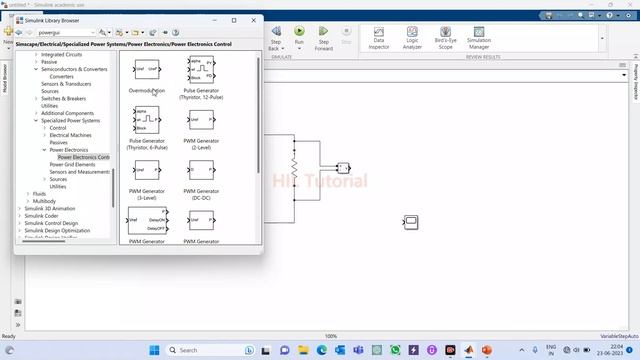
Task: Select Passives under Specialized Power Systems
Action: pyautogui.click(x=58, y=142)
